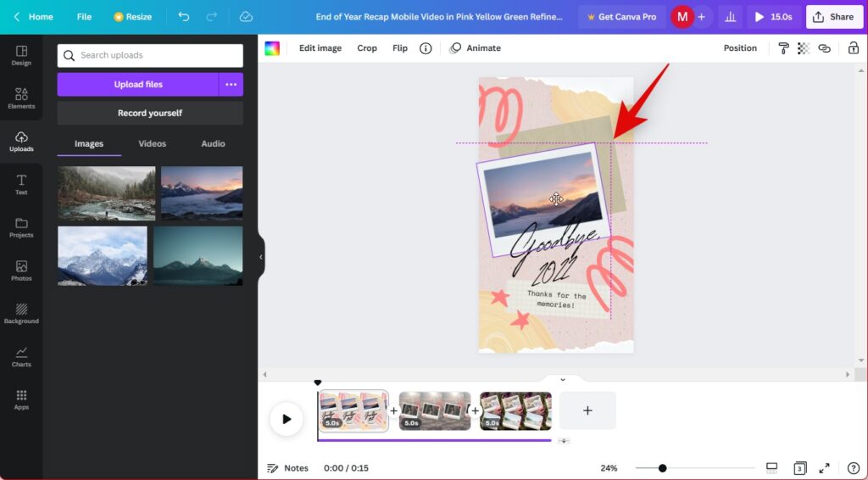Add transition between second and third clips

coord(475,410)
